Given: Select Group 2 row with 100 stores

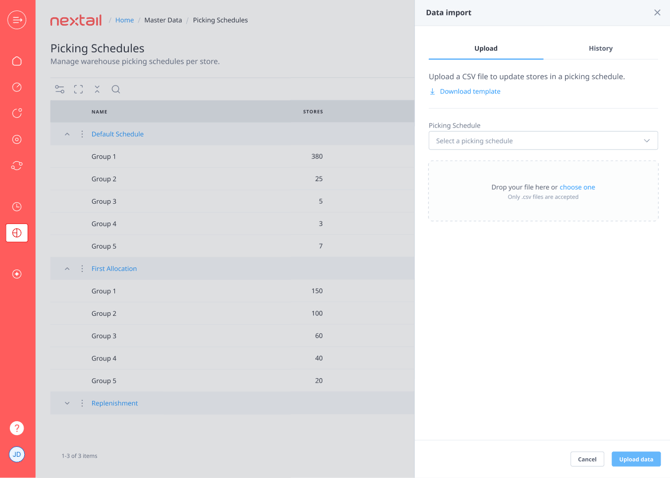Looking at the screenshot, I should pyautogui.click(x=232, y=314).
